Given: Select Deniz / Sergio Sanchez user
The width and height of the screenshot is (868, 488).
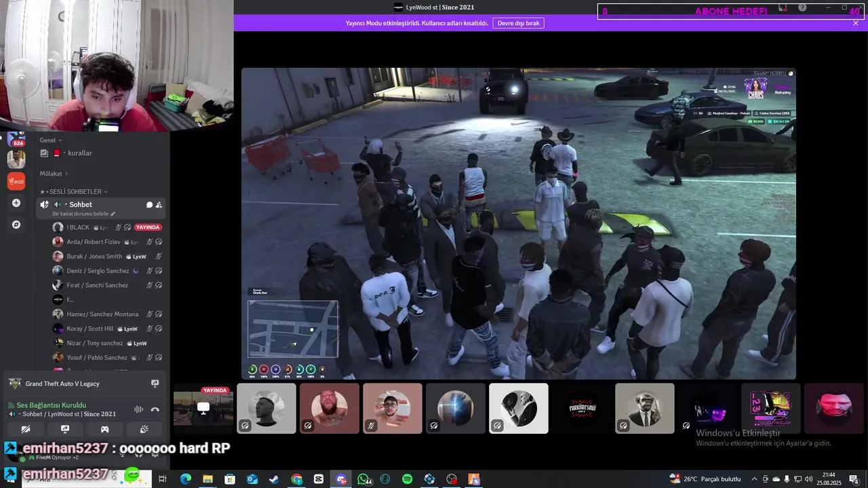Looking at the screenshot, I should pyautogui.click(x=107, y=271).
